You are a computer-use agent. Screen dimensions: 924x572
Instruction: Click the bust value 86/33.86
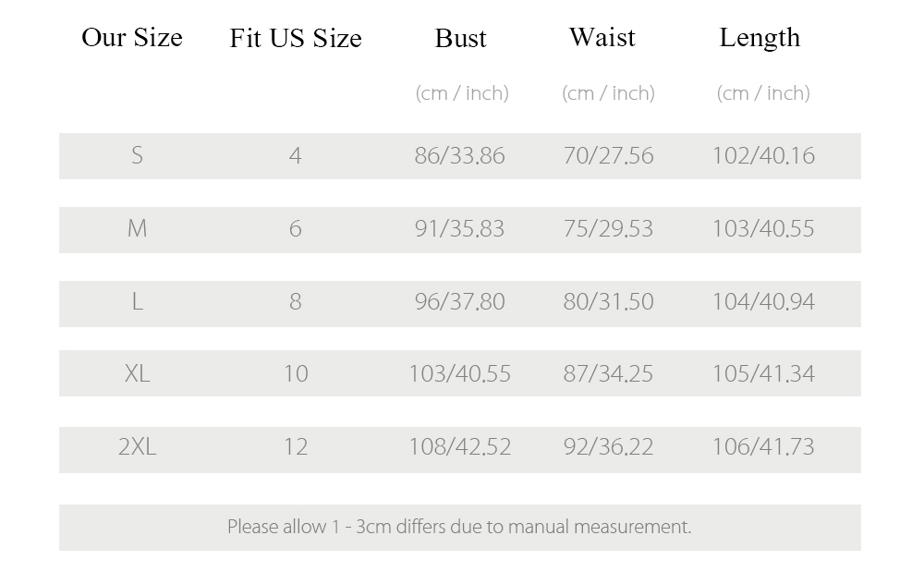click(x=459, y=155)
